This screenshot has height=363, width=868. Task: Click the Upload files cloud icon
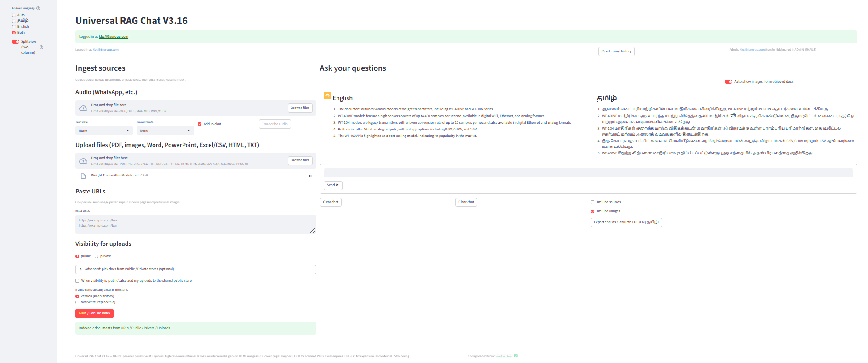point(83,161)
